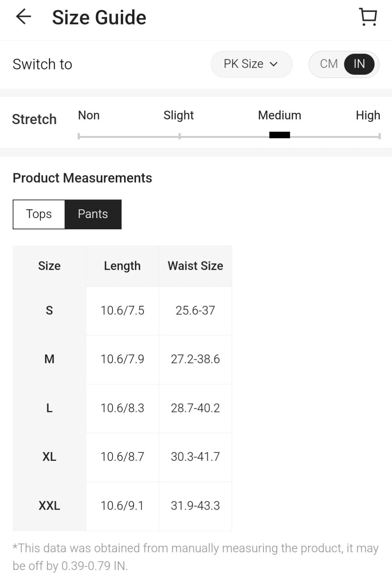Click the L waist value 28.7-40.2
392x582 pixels.
(195, 408)
